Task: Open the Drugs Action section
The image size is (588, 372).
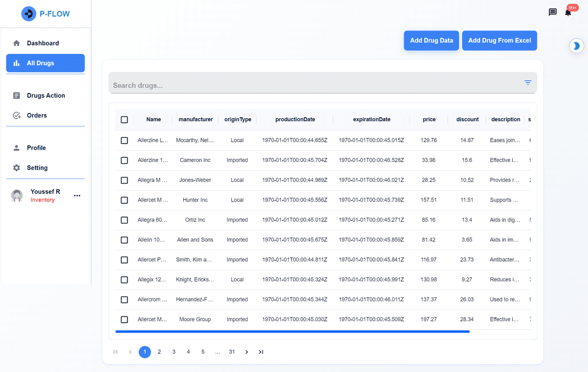Action: tap(45, 96)
